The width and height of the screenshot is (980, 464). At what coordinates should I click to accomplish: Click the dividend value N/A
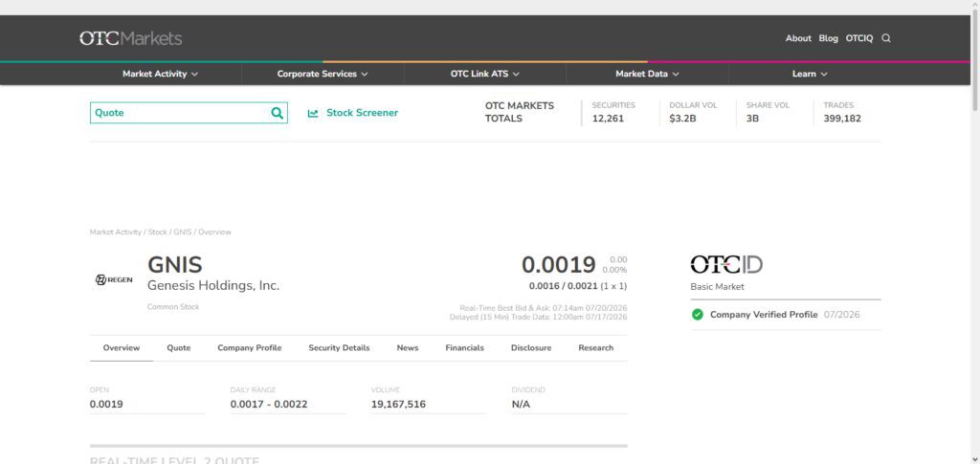521,404
